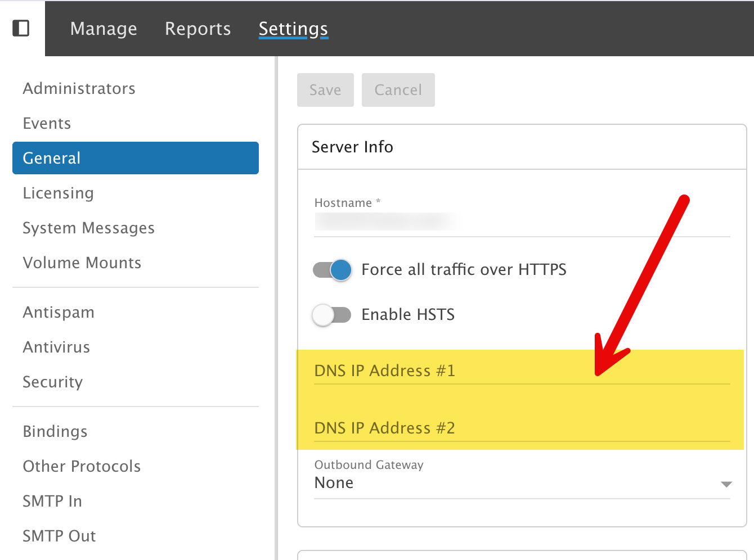Viewport: 754px width, 560px height.
Task: Open the Settings tab
Action: tap(293, 29)
